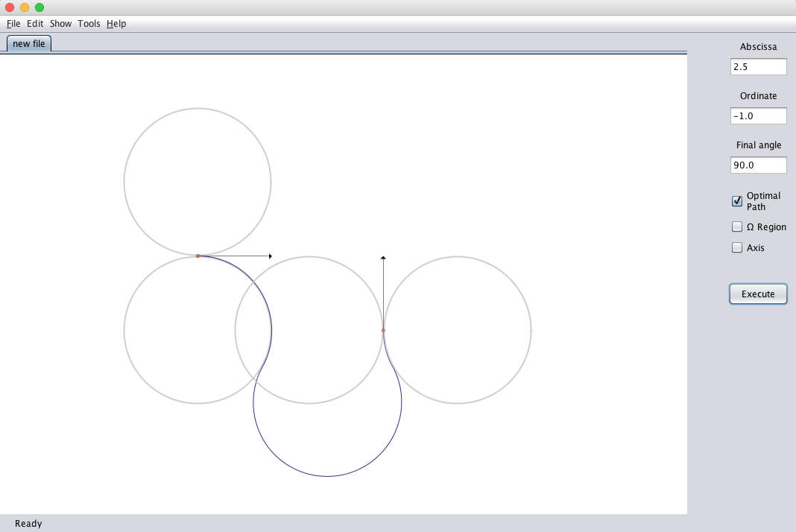Open the Show menu
This screenshot has width=796, height=532.
[60, 24]
